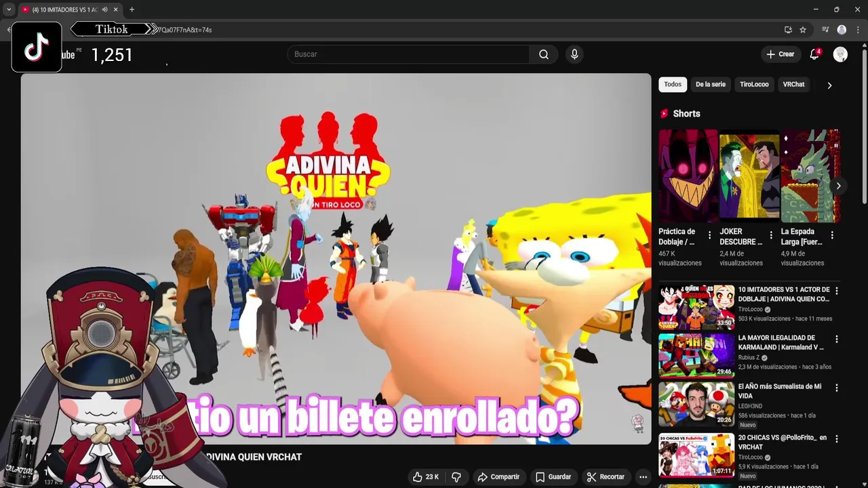Open options for 10 IMITADORES recommendation
The width and height of the screenshot is (868, 488).
(836, 291)
